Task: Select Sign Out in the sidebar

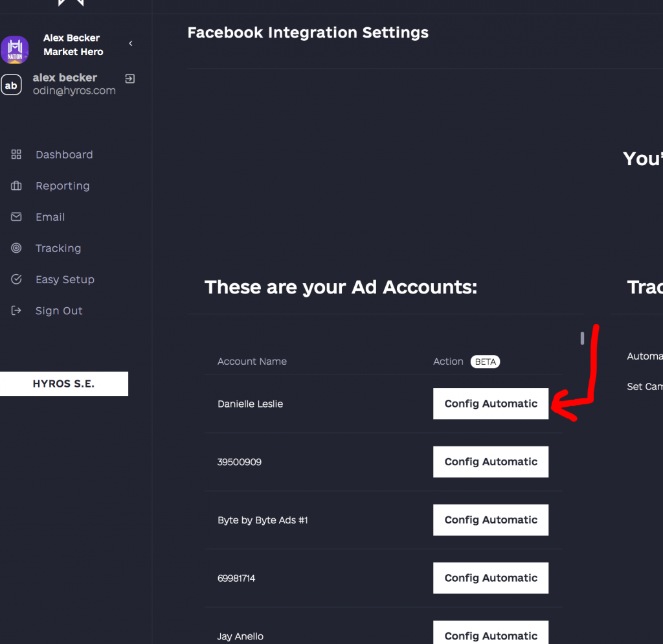Action: pos(59,311)
